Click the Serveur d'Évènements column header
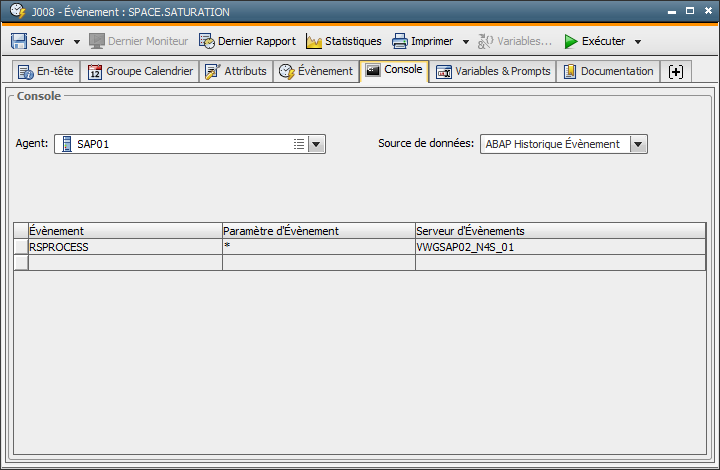This screenshot has height=470, width=720. pos(560,231)
